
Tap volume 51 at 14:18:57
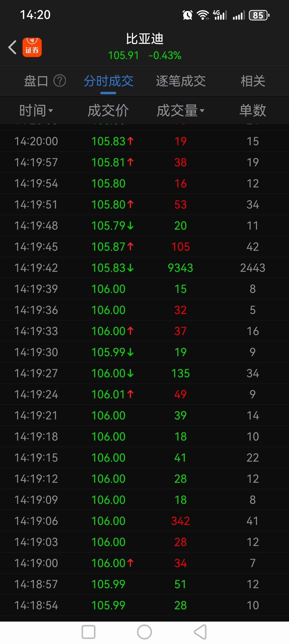tap(180, 584)
